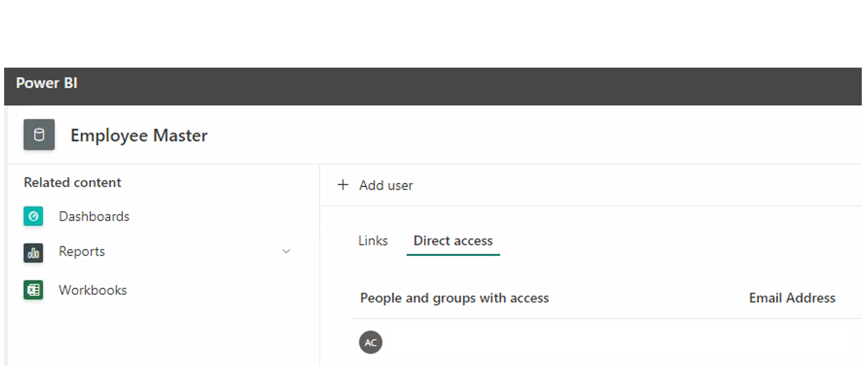The height and width of the screenshot is (381, 868).
Task: Click the Power BI header title
Action: click(x=47, y=83)
